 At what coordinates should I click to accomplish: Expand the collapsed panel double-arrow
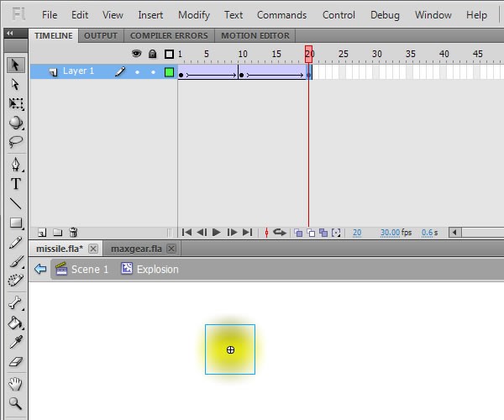[9, 34]
